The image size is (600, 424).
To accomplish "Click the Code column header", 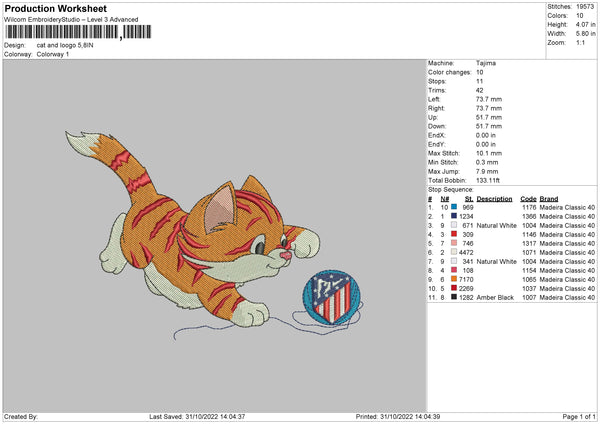I will (x=528, y=199).
